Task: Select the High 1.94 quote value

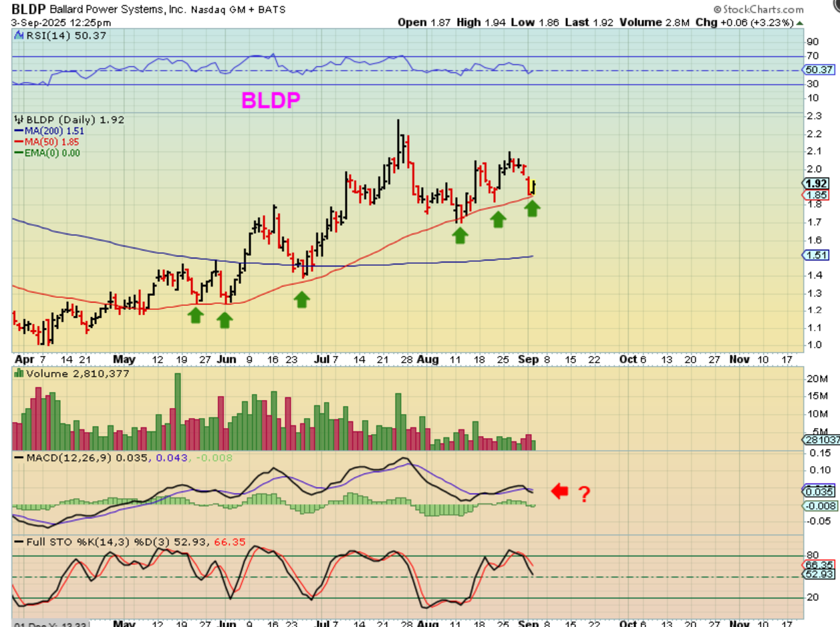Action: (x=482, y=23)
